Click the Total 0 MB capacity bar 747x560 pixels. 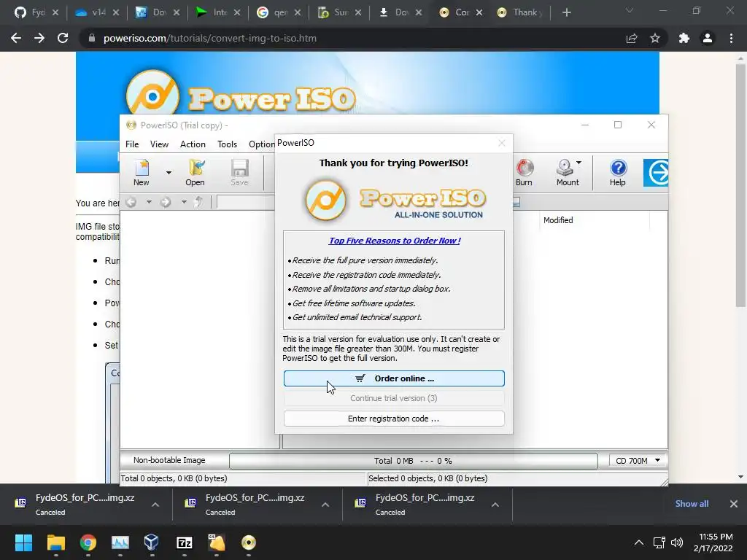(413, 461)
